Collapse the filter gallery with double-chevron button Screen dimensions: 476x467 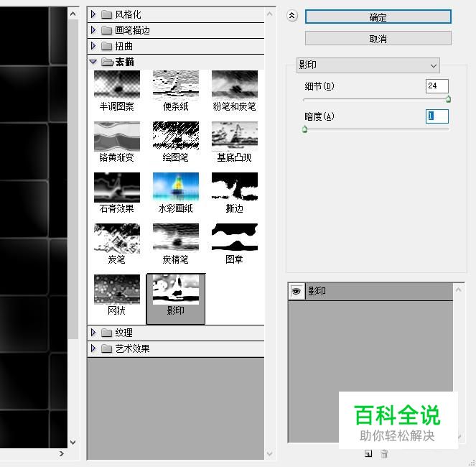[x=292, y=16]
